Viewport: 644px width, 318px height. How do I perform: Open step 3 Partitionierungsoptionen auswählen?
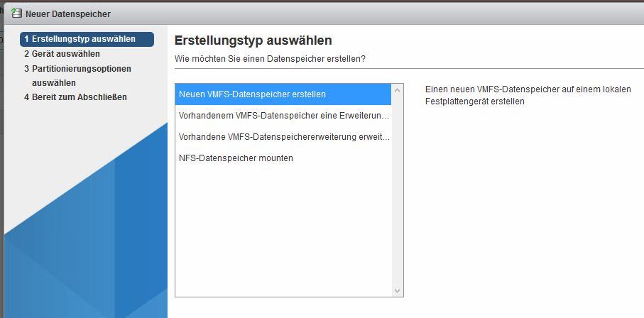pyautogui.click(x=77, y=76)
